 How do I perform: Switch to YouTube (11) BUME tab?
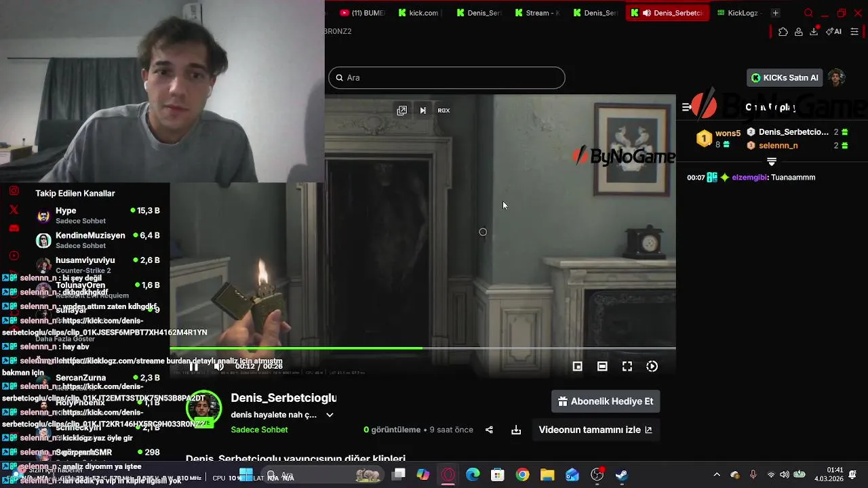tap(363, 13)
